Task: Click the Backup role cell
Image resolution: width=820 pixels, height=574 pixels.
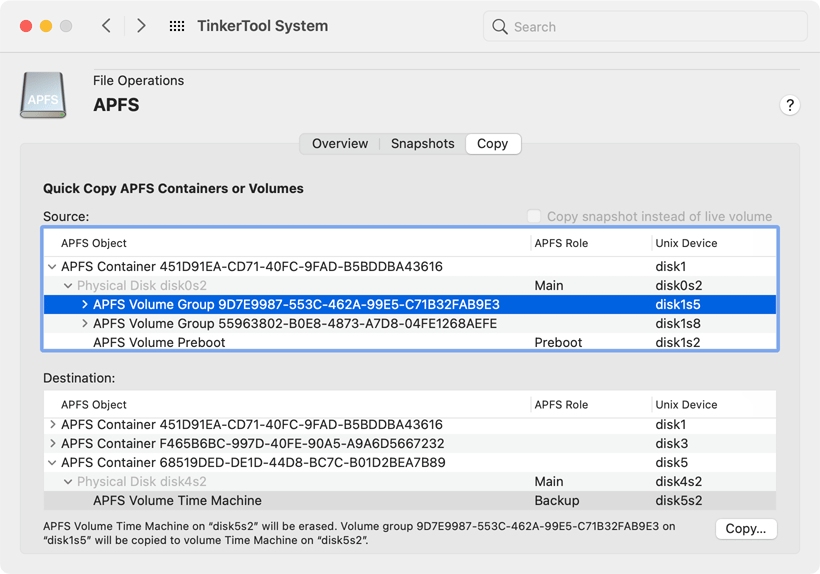Action: coord(556,500)
